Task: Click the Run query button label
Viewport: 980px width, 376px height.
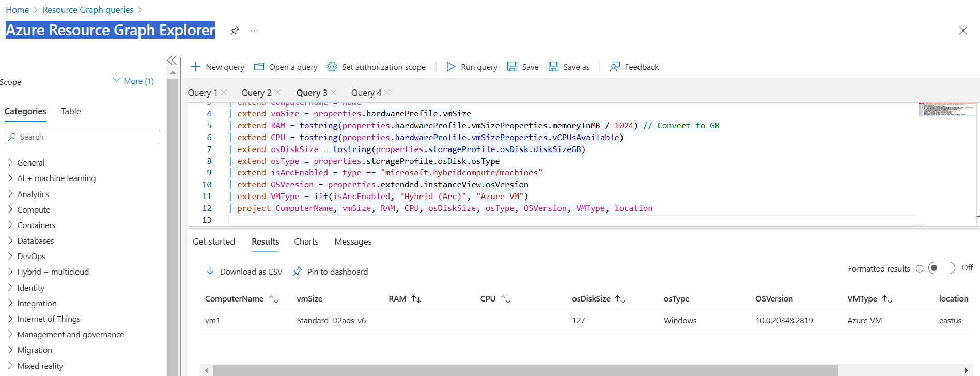Action: coord(479,67)
